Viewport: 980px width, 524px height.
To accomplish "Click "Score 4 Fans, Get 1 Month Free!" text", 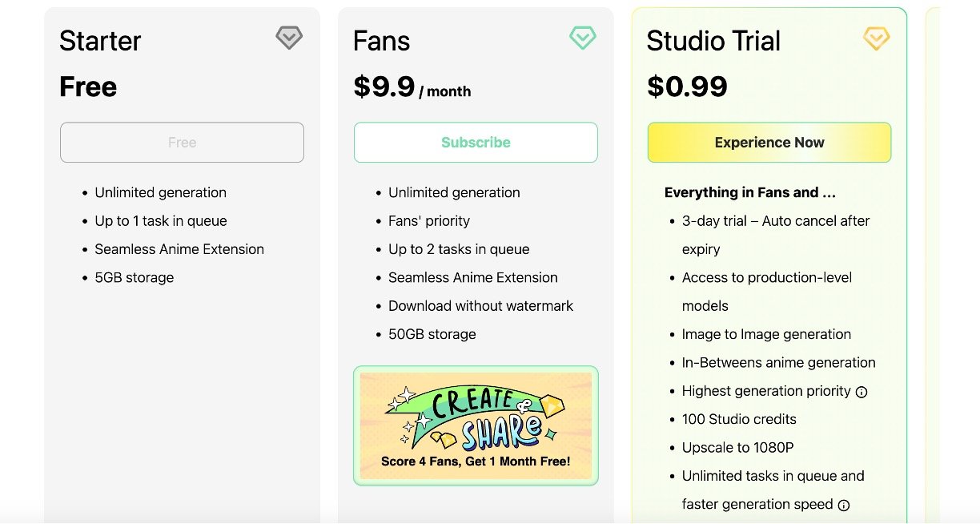I will pyautogui.click(x=476, y=462).
